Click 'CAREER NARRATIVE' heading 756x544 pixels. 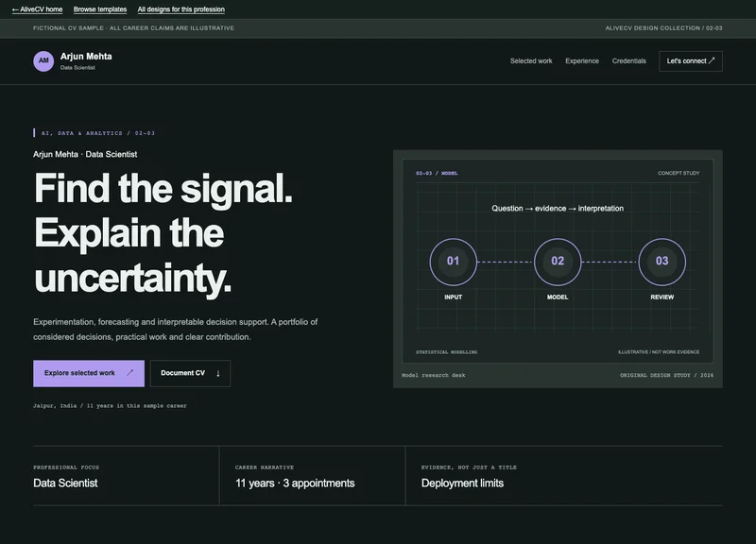point(265,467)
